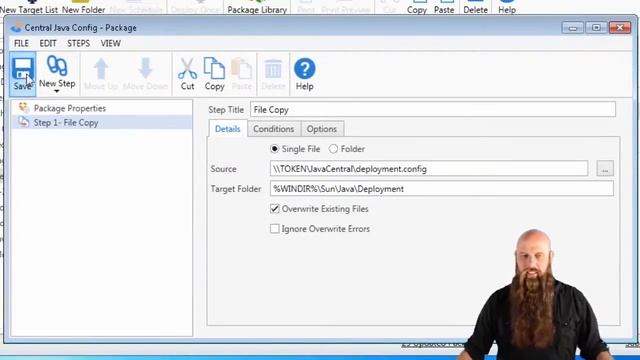
Task: Open the New Step dropdown arrow
Action: [57, 91]
